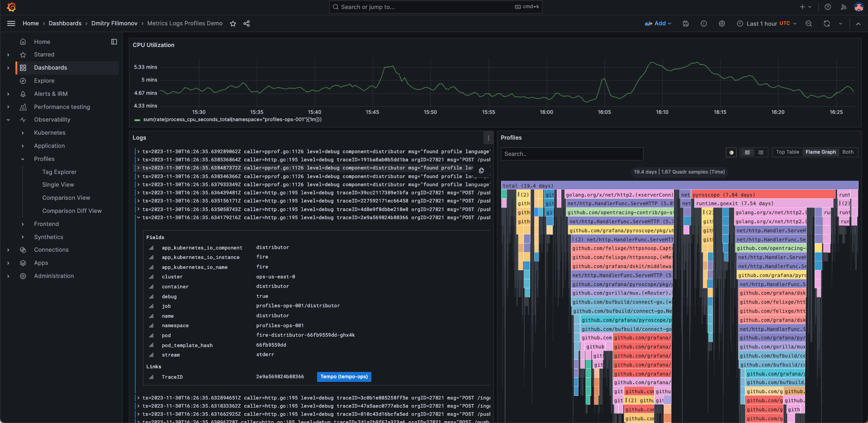Save the dashboard using the disk icon

click(x=686, y=23)
